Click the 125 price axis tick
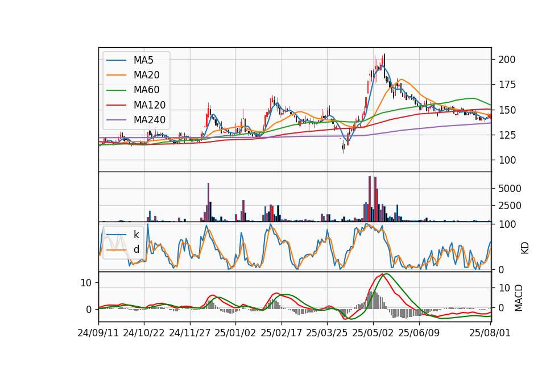546x392 pixels. click(x=507, y=135)
